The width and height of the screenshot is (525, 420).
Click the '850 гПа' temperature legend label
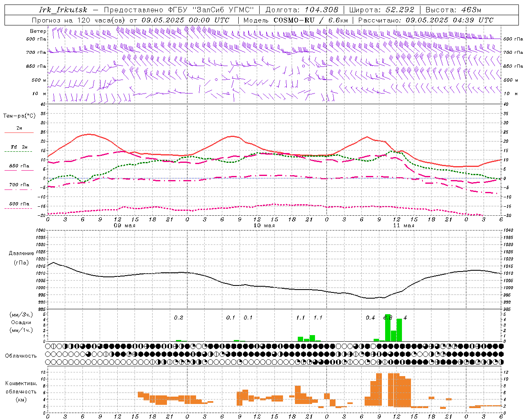pyautogui.click(x=19, y=166)
